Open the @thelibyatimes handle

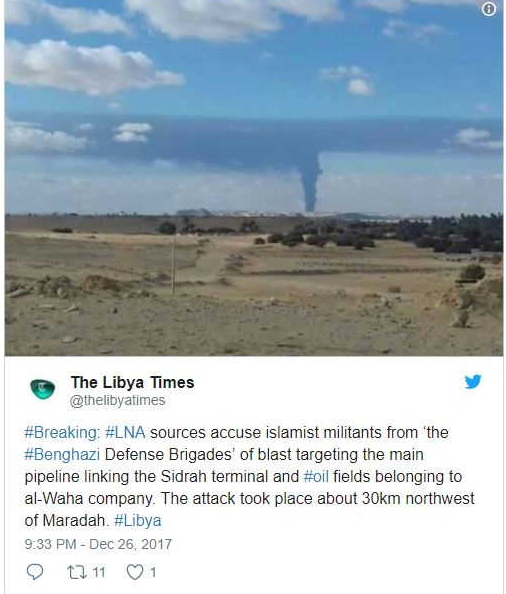pyautogui.click(x=117, y=400)
